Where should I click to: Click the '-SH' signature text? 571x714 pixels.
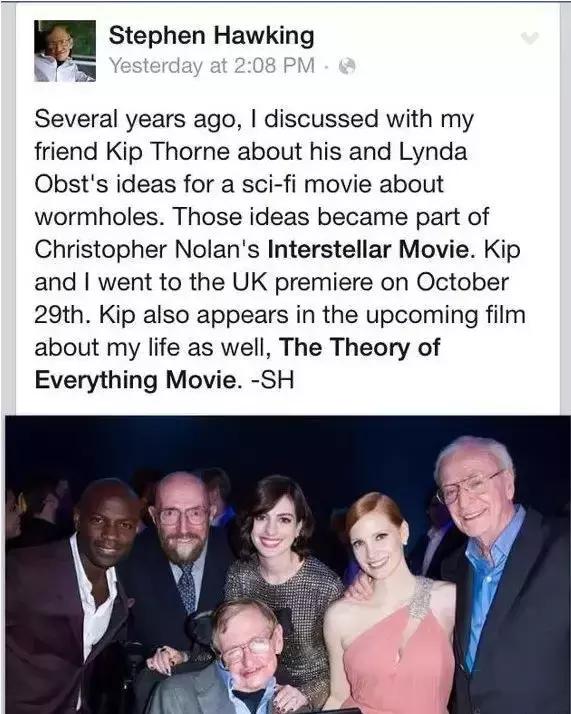point(272,380)
